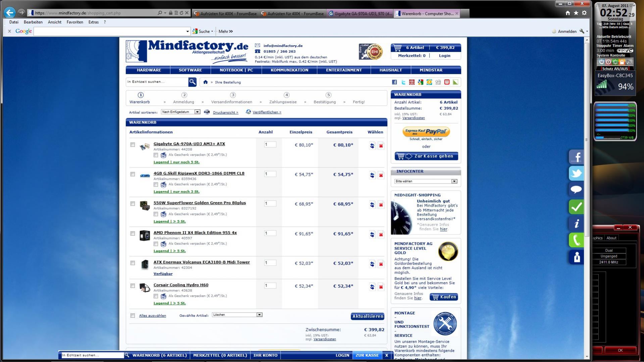644x362 pixels.
Task: Click the browser back arrow button
Action: (x=10, y=13)
